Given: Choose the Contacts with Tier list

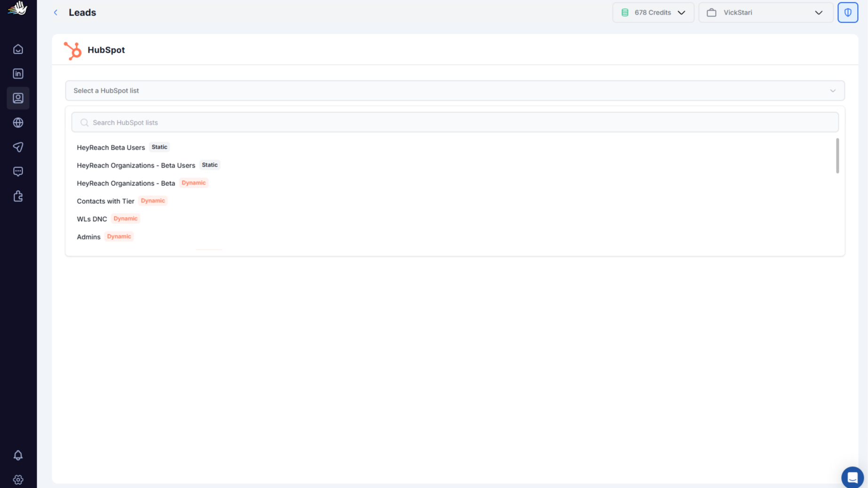Looking at the screenshot, I should coord(105,201).
